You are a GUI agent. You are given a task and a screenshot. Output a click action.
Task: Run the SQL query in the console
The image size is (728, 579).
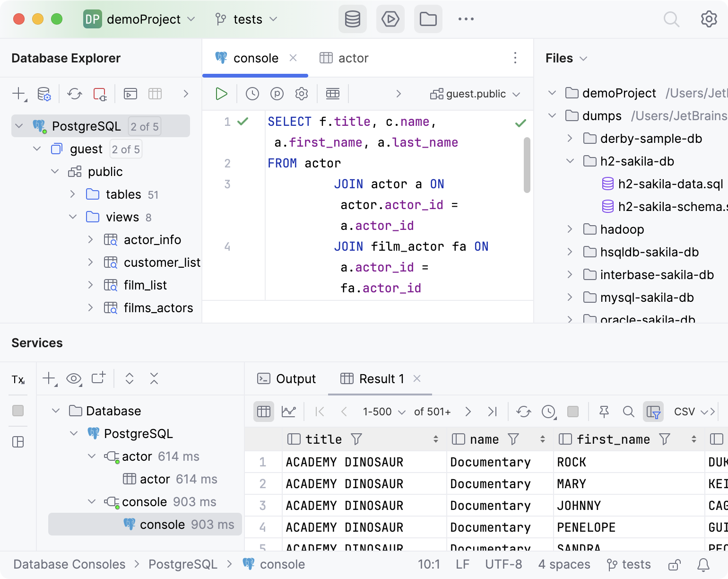click(x=221, y=94)
